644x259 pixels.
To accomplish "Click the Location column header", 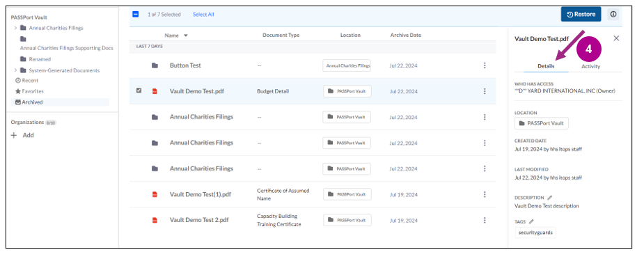I will tap(350, 36).
